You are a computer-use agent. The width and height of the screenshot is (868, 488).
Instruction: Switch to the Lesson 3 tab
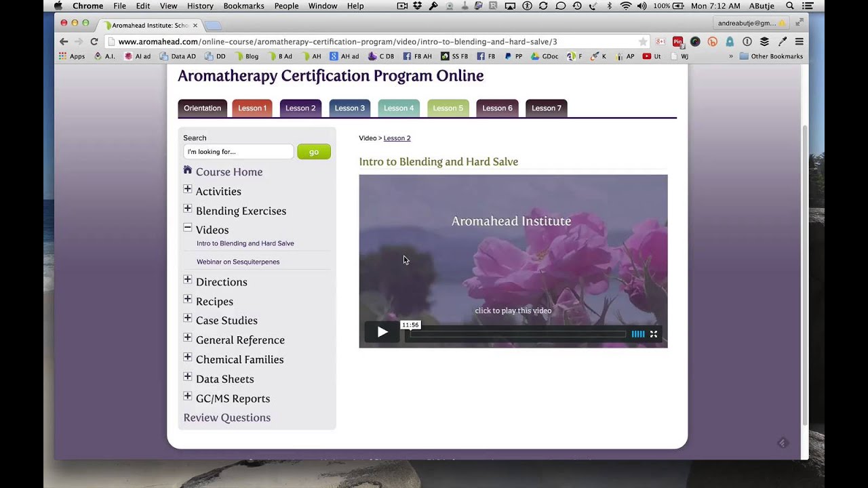click(350, 108)
